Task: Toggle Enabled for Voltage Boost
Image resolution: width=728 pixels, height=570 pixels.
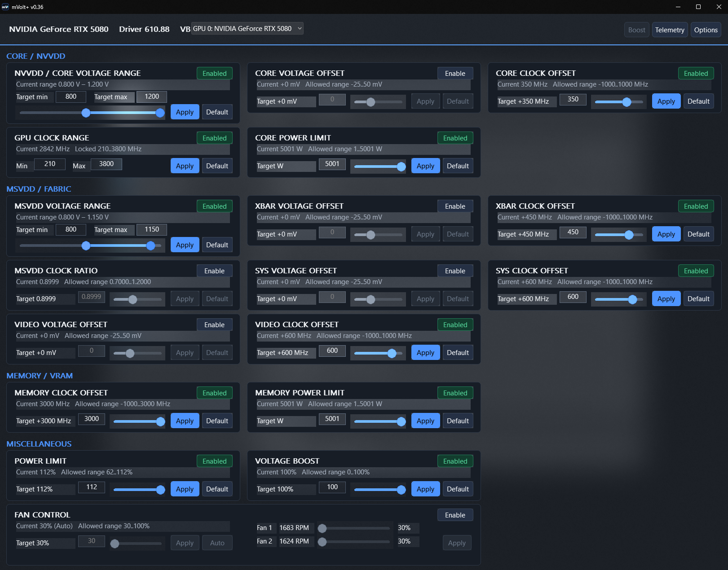Action: (455, 461)
